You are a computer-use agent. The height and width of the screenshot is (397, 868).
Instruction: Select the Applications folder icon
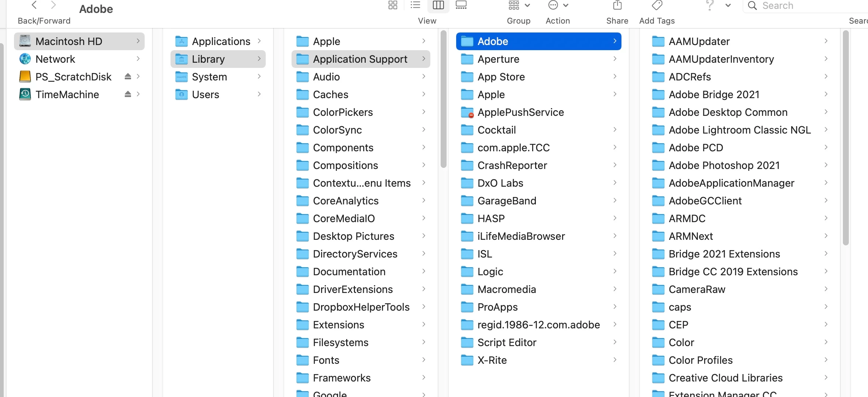pyautogui.click(x=181, y=41)
